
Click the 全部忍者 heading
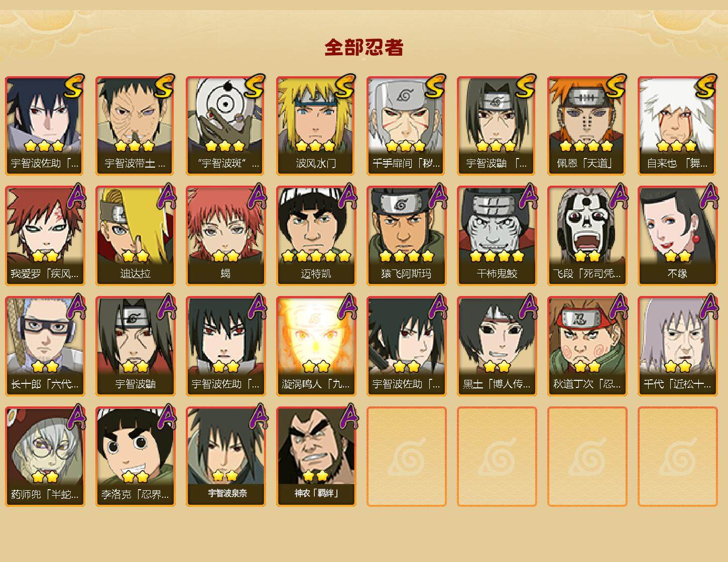pos(364,47)
